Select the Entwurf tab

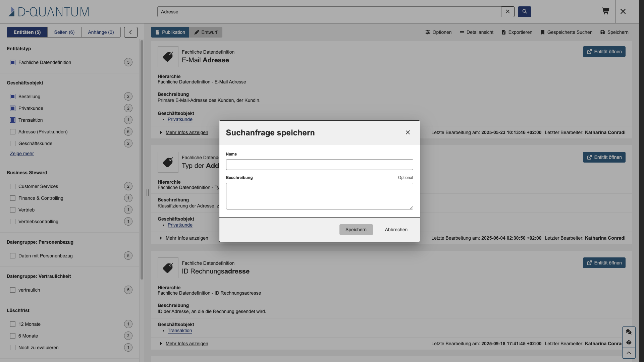(206, 32)
